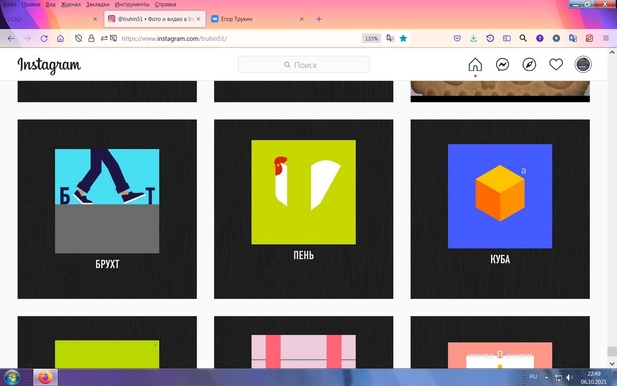This screenshot has height=386, width=617.
Task: Open the red Instagram extension icon
Action: [x=589, y=38]
